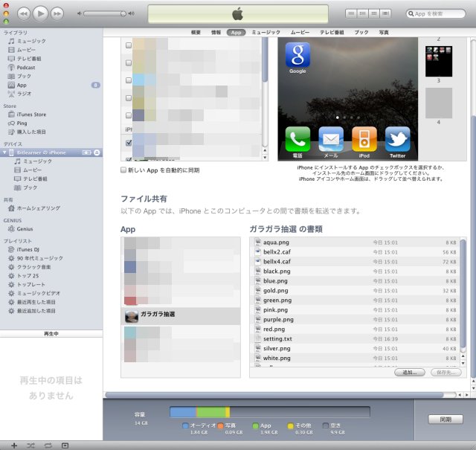Image resolution: width=476 pixels, height=450 pixels.
Task: Open the Google app icon on the iPhone screen
Action: [297, 55]
